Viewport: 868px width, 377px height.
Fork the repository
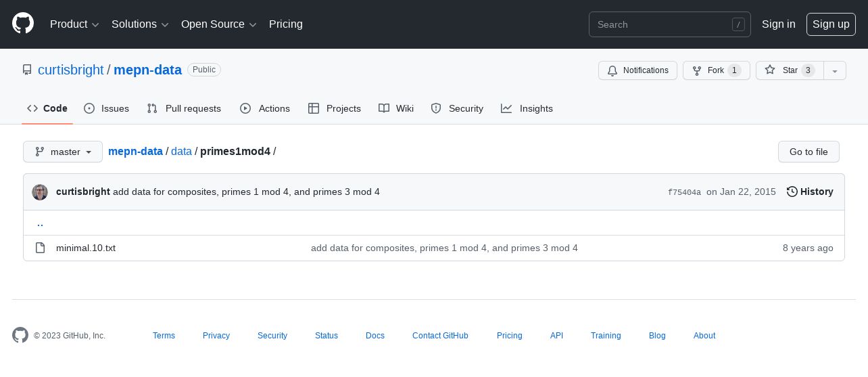(x=716, y=70)
